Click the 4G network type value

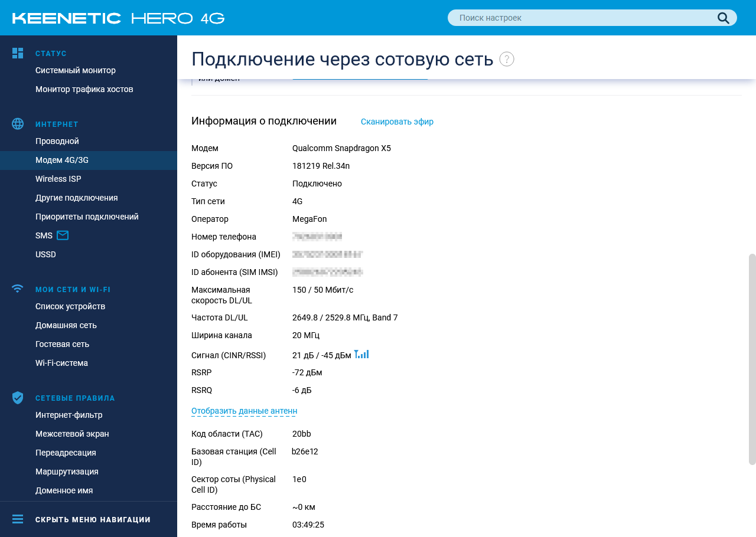pos(298,201)
